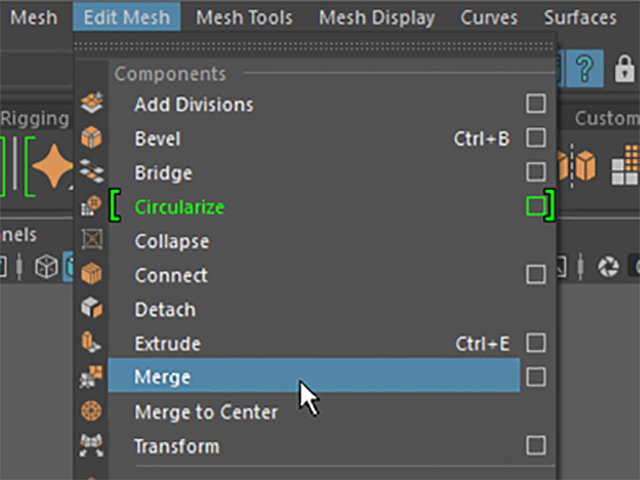640x480 pixels.
Task: Open Bevel options box
Action: (x=536, y=138)
